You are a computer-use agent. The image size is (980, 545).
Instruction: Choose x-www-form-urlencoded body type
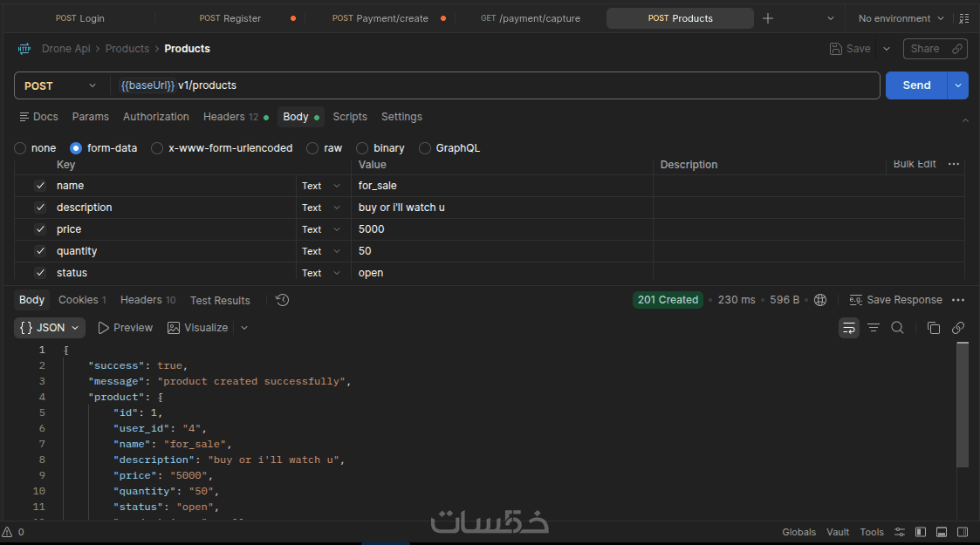tap(157, 148)
